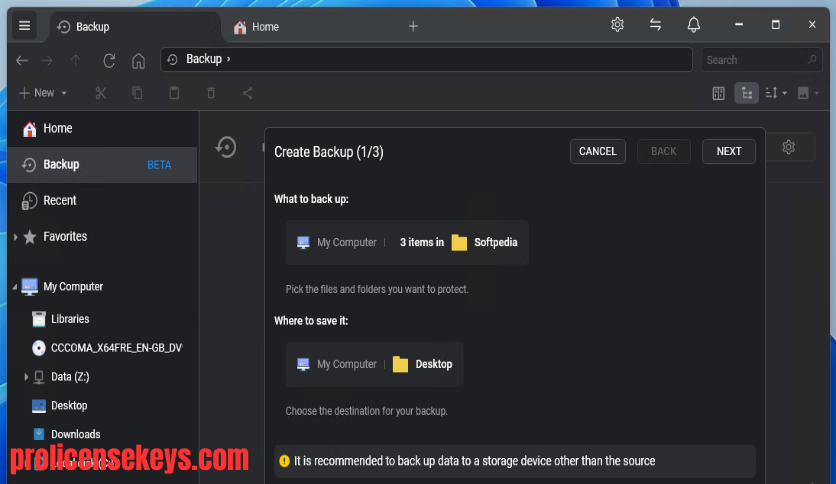Viewport: 836px width, 484px height.
Task: Toggle tree view icon
Action: [746, 93]
